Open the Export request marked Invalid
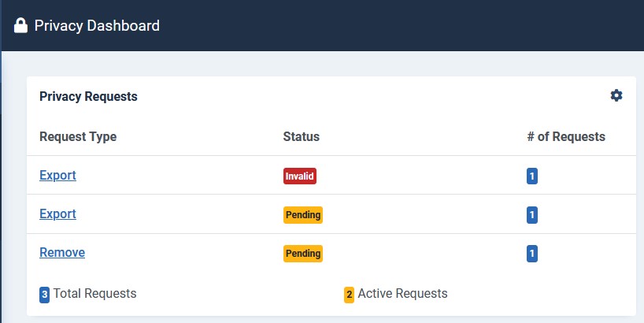644x323 pixels. (57, 175)
